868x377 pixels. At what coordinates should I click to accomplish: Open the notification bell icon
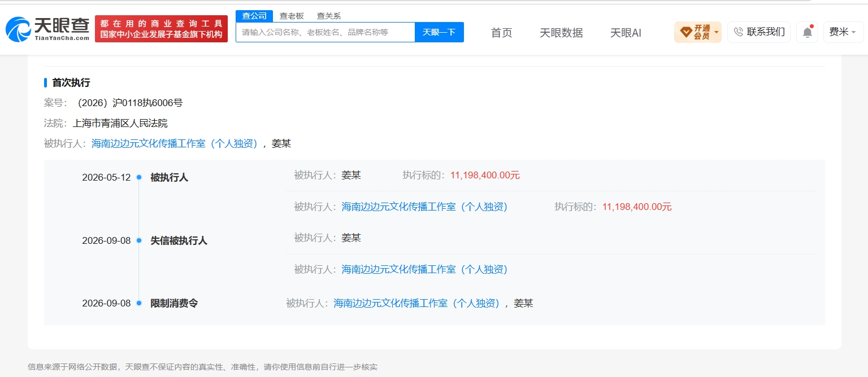[x=807, y=32]
